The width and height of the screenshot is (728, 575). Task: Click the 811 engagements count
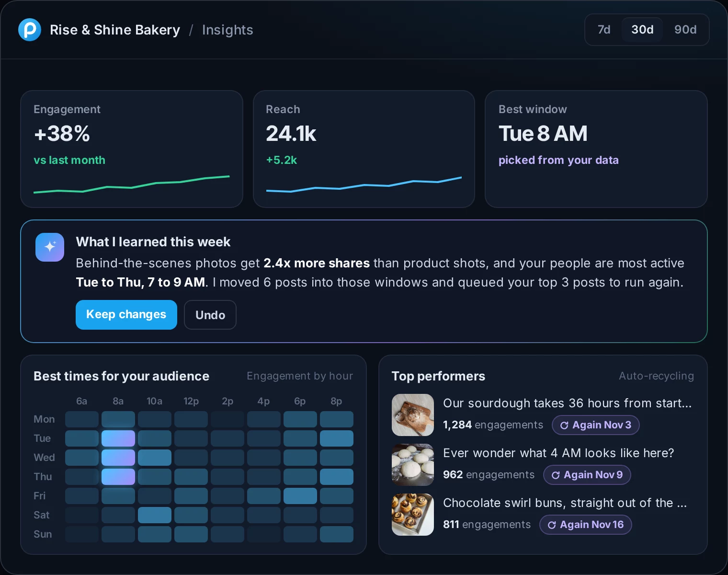[487, 525]
